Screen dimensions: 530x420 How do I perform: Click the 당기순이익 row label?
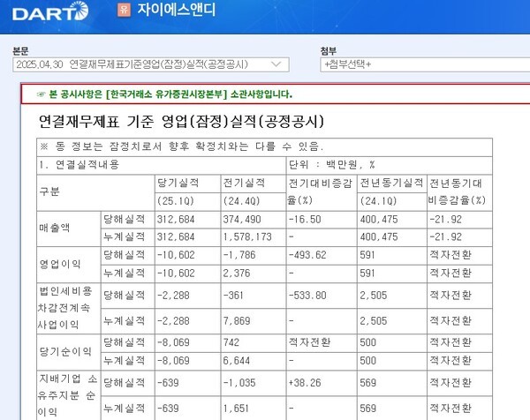[69, 352]
